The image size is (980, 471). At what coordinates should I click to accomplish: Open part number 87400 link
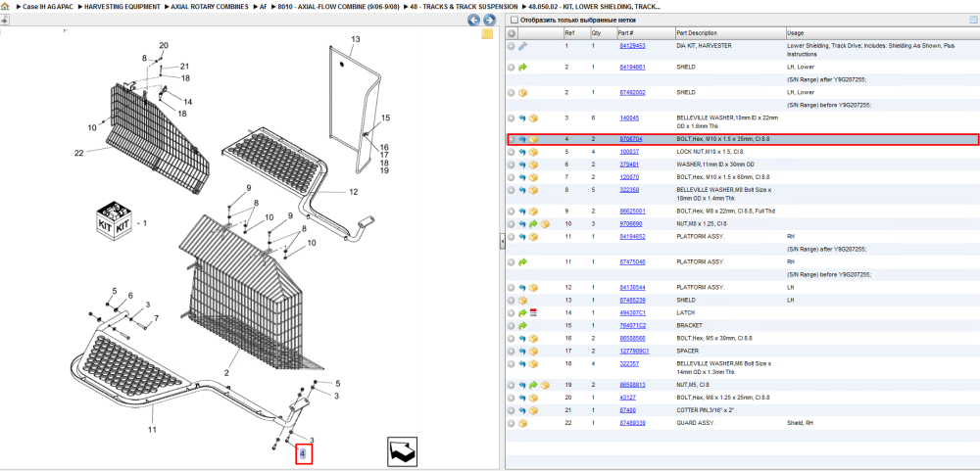coord(627,410)
